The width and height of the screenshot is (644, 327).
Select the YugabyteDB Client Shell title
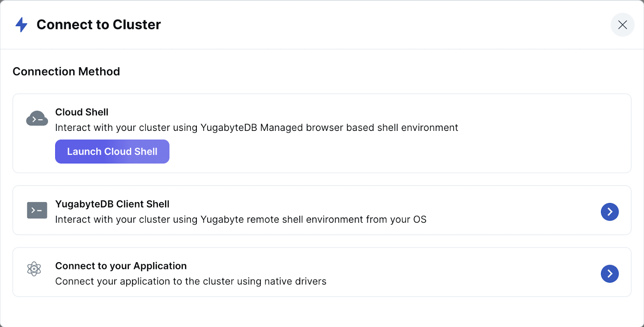tap(112, 204)
